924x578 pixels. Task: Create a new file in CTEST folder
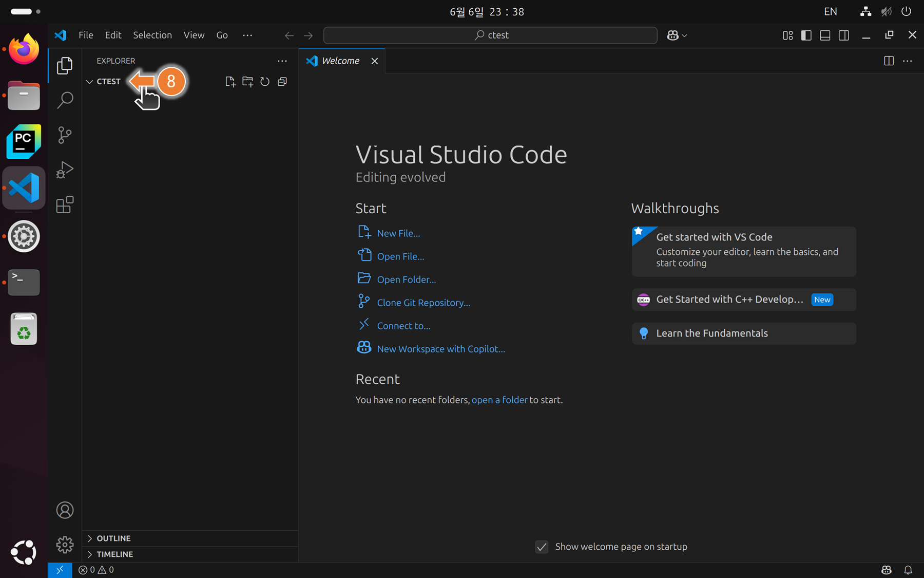pos(230,82)
